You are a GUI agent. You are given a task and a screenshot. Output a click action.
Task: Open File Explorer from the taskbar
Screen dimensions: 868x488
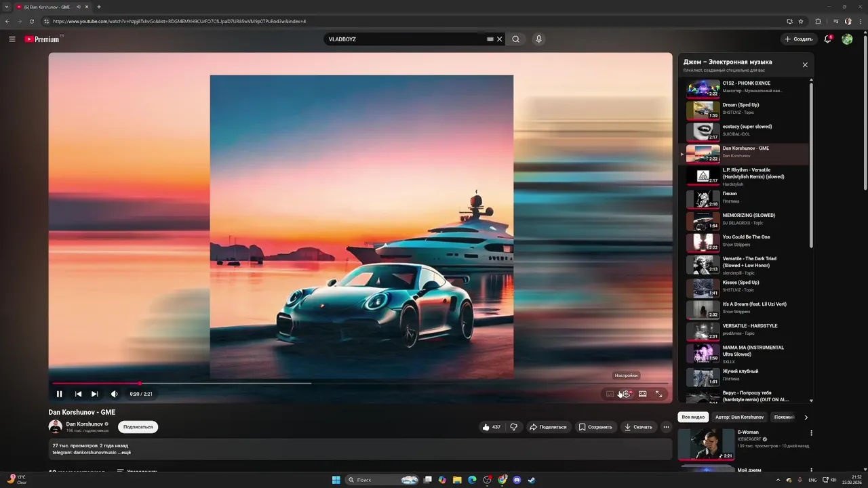tap(457, 480)
